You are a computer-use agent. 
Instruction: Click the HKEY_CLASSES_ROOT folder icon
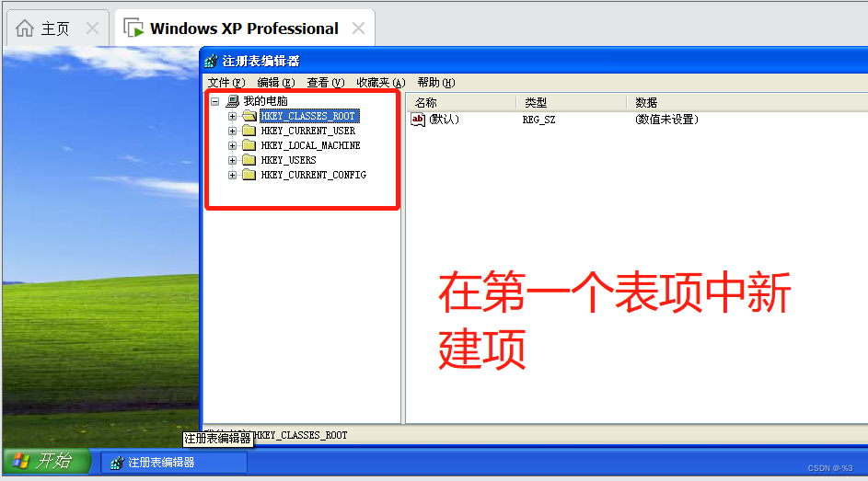pos(249,116)
